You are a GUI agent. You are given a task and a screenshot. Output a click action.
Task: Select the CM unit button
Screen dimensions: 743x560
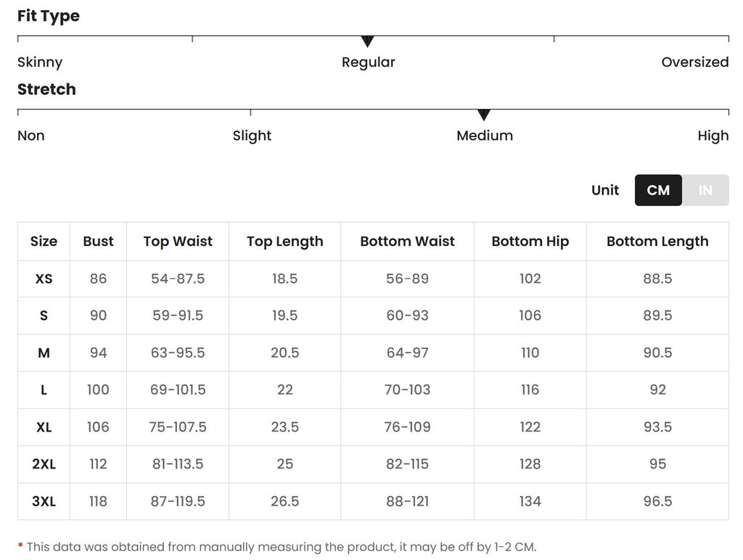point(658,190)
